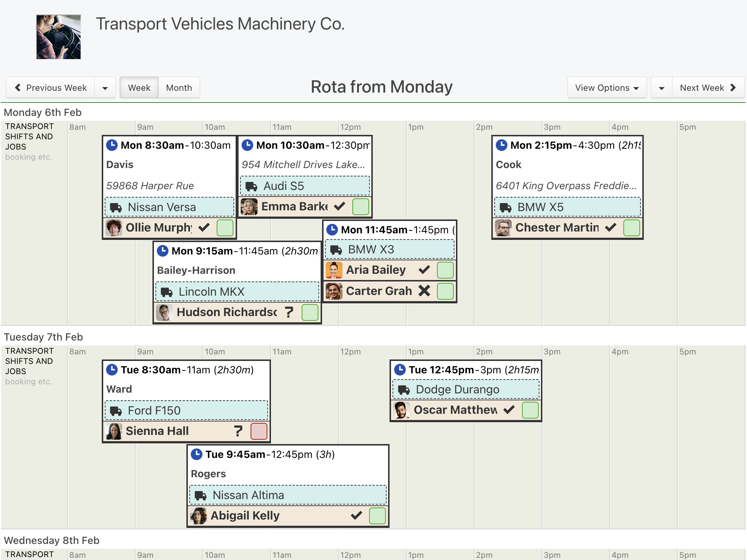The width and height of the screenshot is (747, 560).
Task: Go to Previous Week
Action: point(51,88)
